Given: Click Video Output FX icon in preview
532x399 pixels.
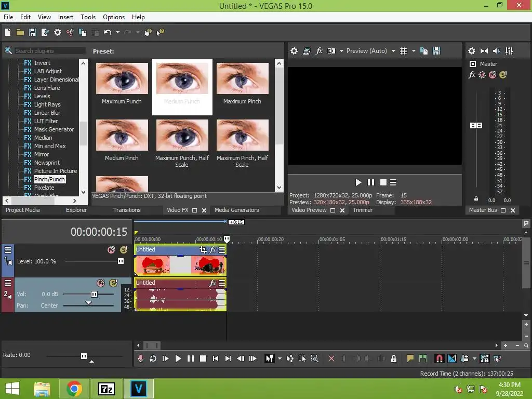Looking at the screenshot, I should 319,51.
